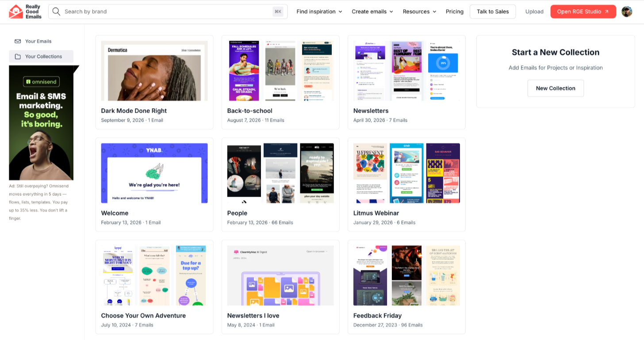This screenshot has width=644, height=340.
Task: Open the Dark Mode Done Right collection thumbnail
Action: coord(154,71)
